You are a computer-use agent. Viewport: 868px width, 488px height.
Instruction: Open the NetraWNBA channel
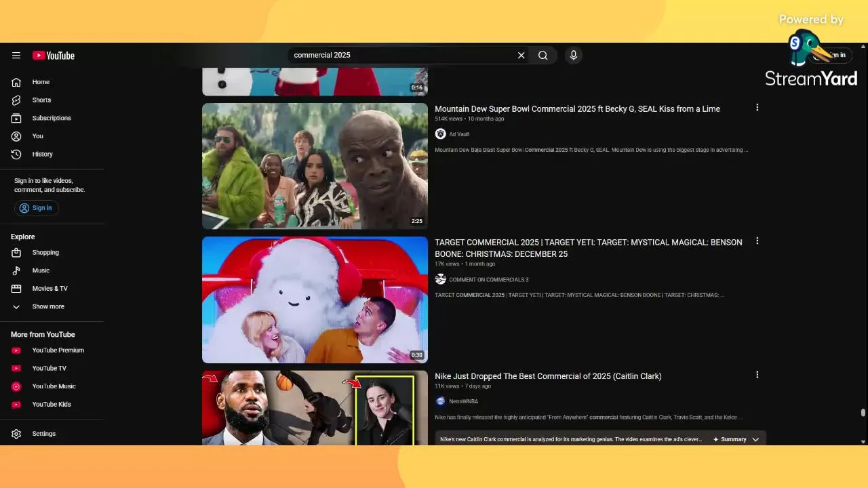tap(463, 402)
